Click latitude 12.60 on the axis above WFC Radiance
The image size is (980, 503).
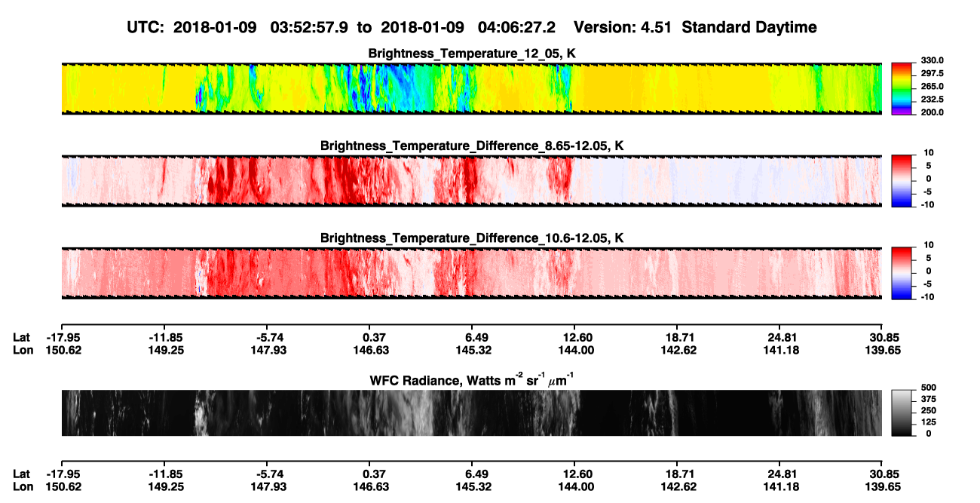tap(575, 337)
